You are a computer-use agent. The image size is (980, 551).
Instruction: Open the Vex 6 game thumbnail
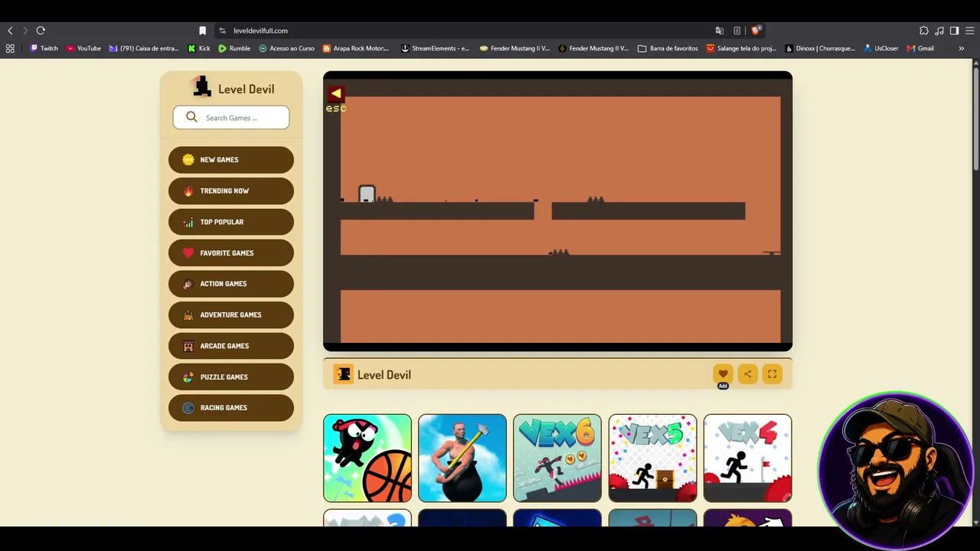tap(557, 458)
